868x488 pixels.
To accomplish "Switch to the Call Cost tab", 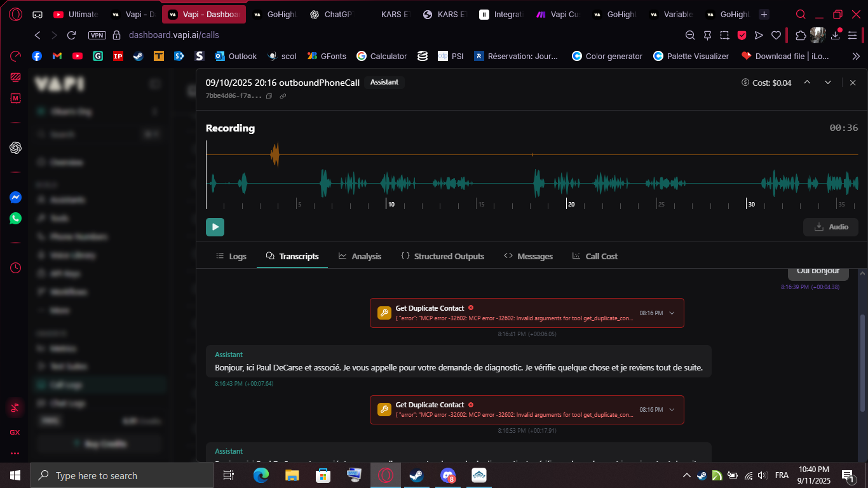I will pyautogui.click(x=595, y=256).
